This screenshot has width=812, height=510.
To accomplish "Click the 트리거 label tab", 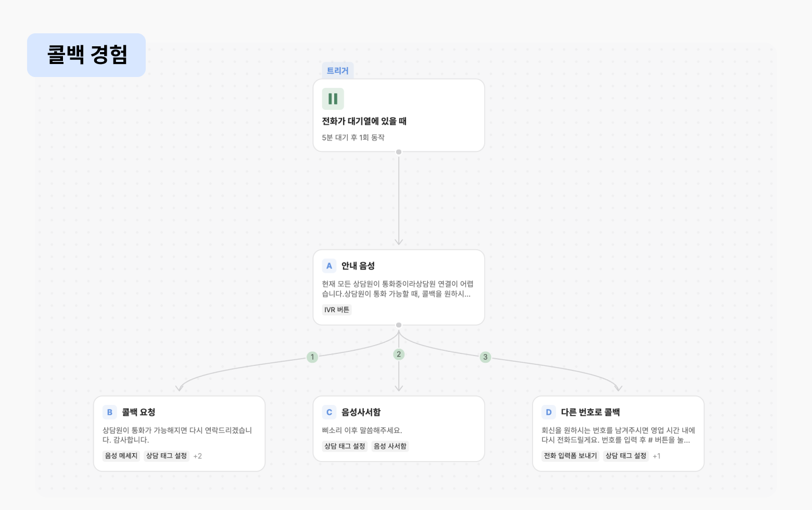I will pos(338,71).
